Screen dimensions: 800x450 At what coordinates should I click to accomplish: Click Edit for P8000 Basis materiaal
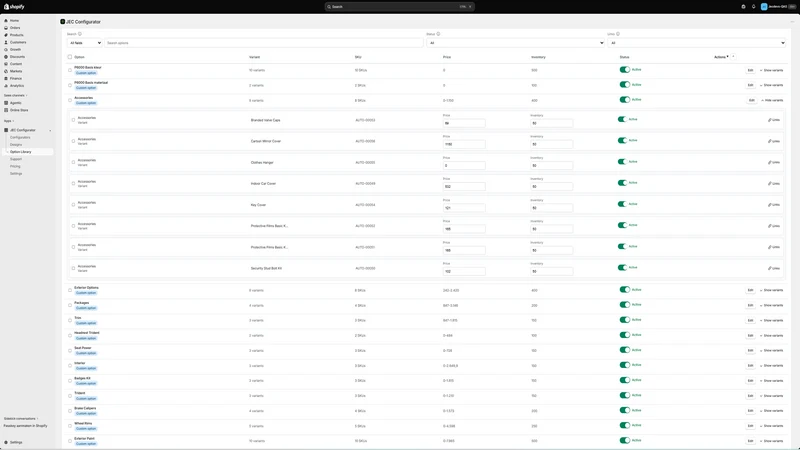point(750,85)
